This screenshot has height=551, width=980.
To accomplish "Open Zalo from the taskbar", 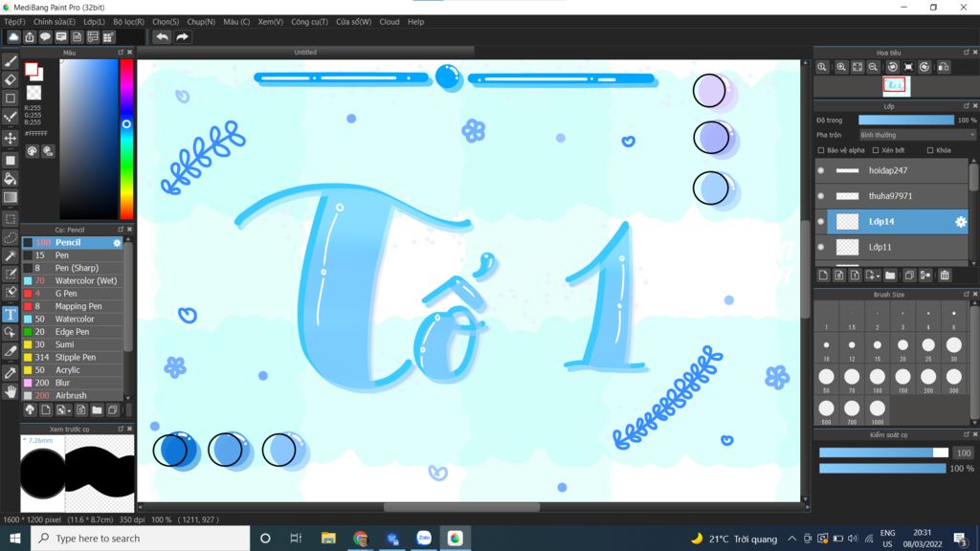I will pyautogui.click(x=424, y=538).
